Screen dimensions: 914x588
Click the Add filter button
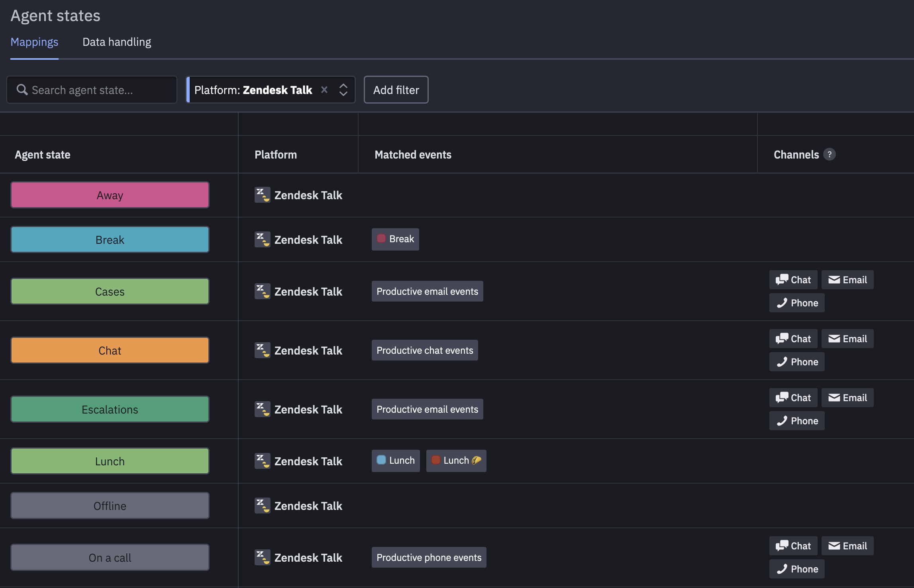click(x=396, y=90)
